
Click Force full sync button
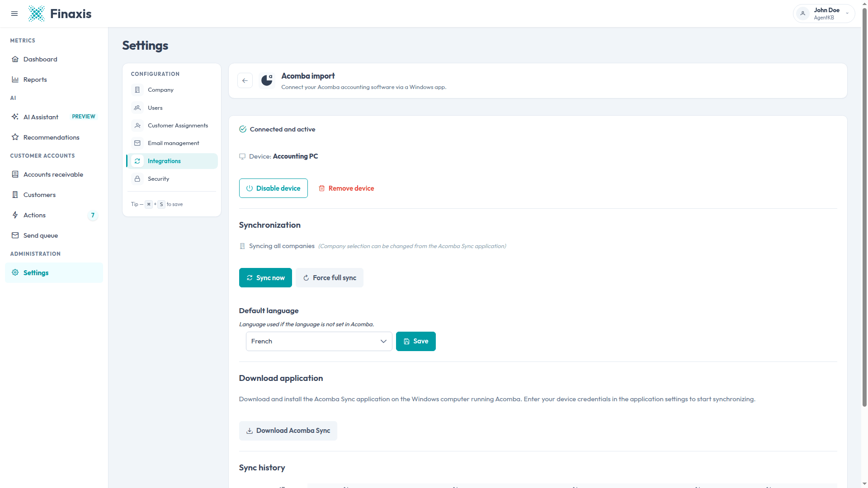click(330, 278)
